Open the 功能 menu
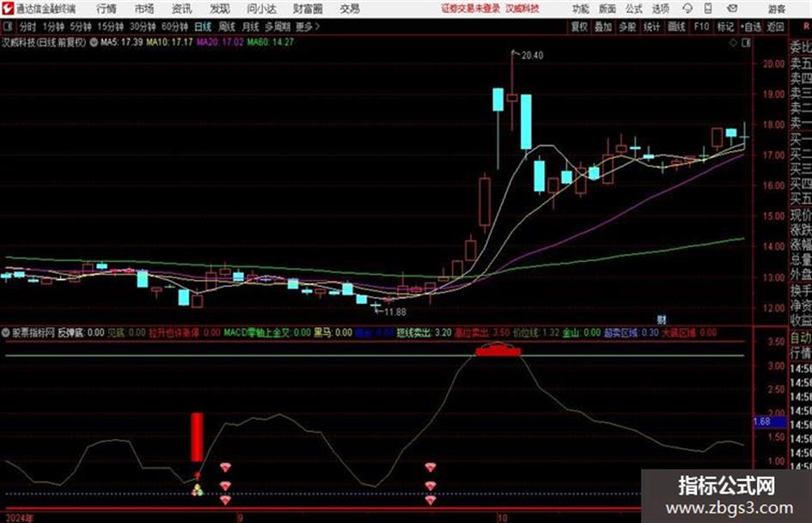 click(581, 9)
